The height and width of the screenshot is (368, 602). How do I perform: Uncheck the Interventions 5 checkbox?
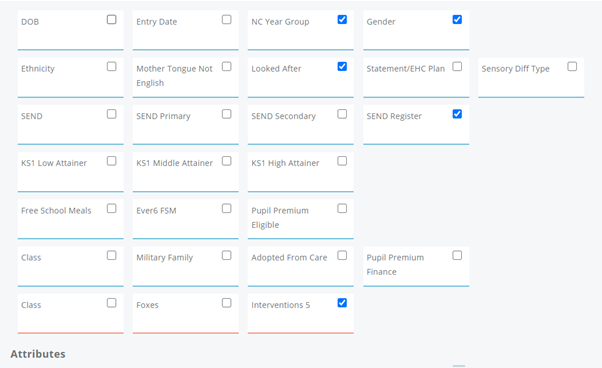(342, 303)
